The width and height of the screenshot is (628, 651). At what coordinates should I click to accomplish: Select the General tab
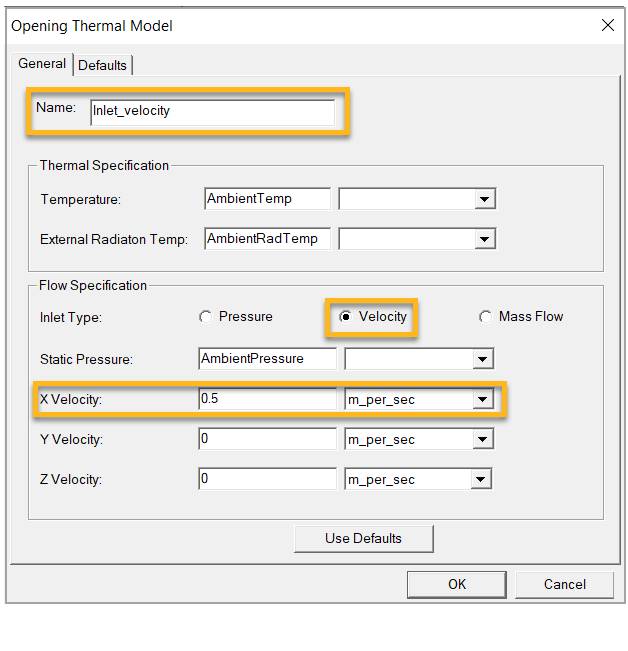point(42,64)
